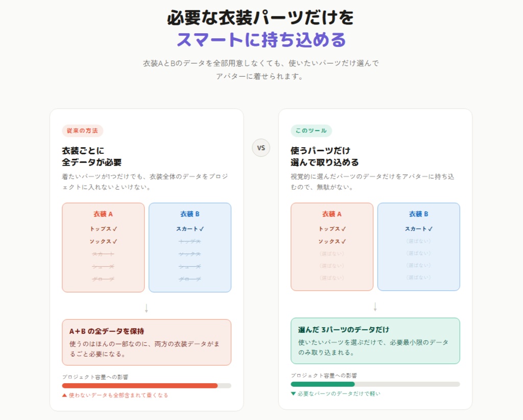The image size is (523, 420).
Task: Click the downward arrow in the right comparison card
Action: (x=375, y=307)
